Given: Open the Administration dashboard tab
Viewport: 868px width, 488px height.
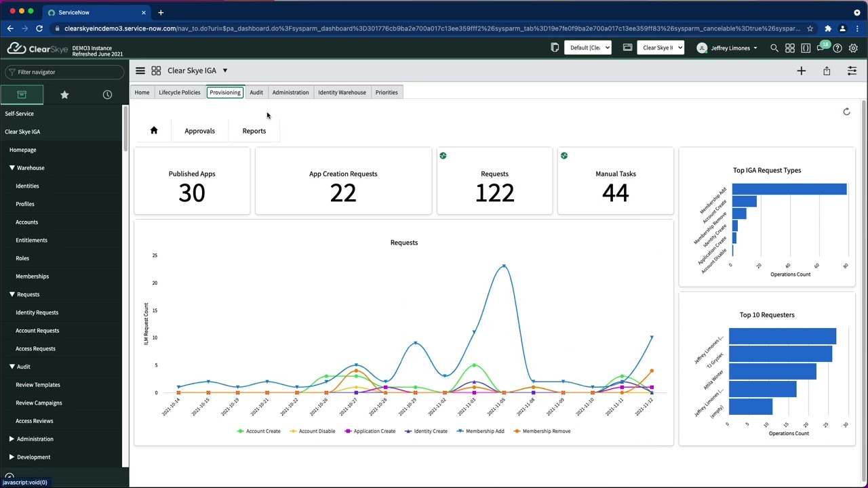Looking at the screenshot, I should (290, 92).
